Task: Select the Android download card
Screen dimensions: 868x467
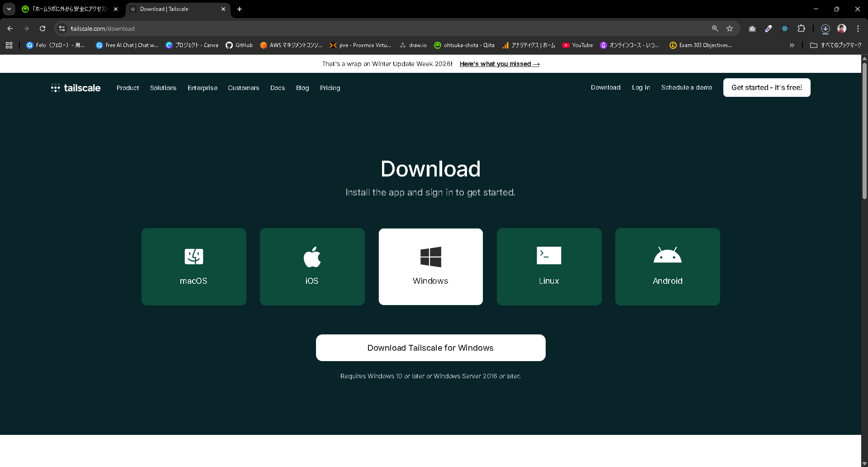Action: tap(668, 267)
